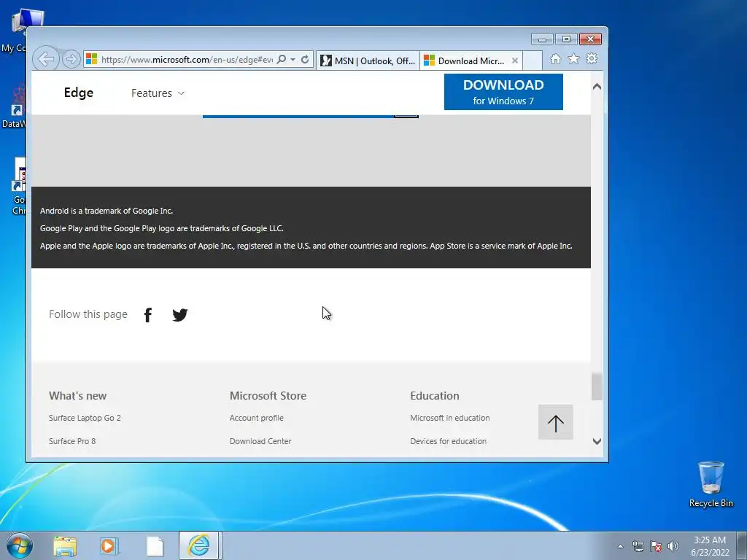Open the Surface Pro 8 link
The width and height of the screenshot is (747, 560).
click(72, 441)
